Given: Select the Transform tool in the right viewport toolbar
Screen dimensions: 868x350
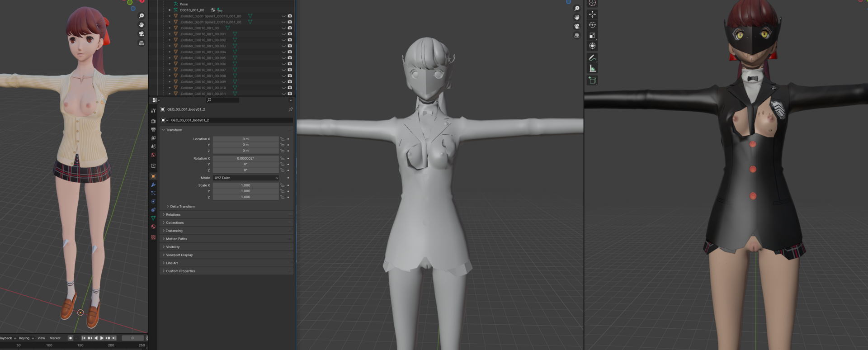Looking at the screenshot, I should pyautogui.click(x=592, y=46).
